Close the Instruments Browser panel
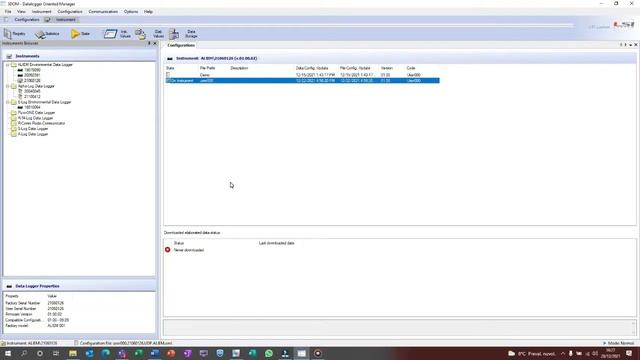 [155, 43]
